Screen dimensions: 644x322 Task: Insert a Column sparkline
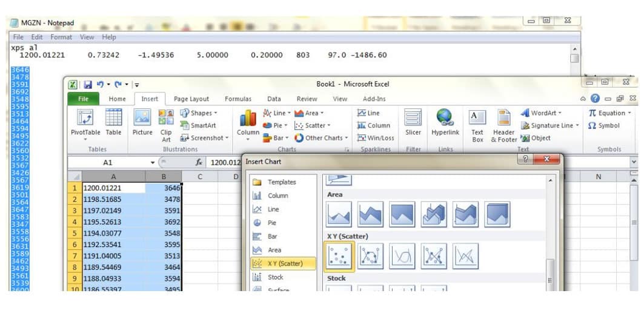pos(374,125)
